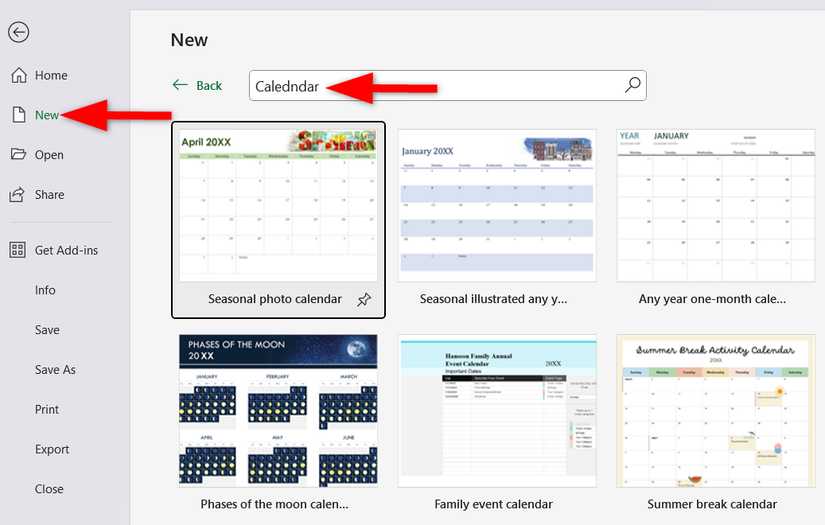Screen dimensions: 825x525
Task: Select the Summer break calendar thumbnail
Action: [716, 410]
